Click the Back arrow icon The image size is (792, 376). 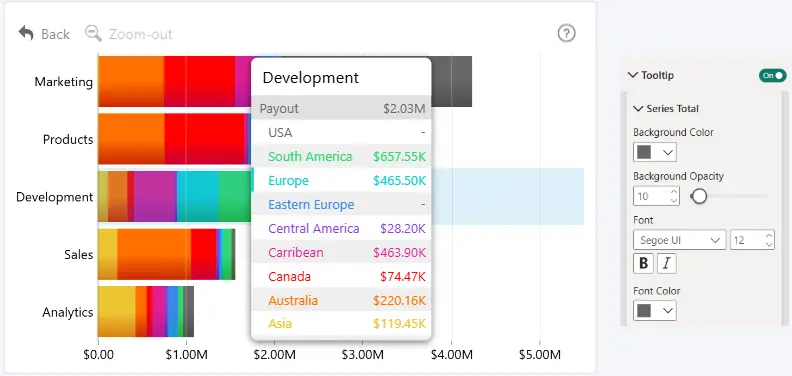(x=26, y=33)
